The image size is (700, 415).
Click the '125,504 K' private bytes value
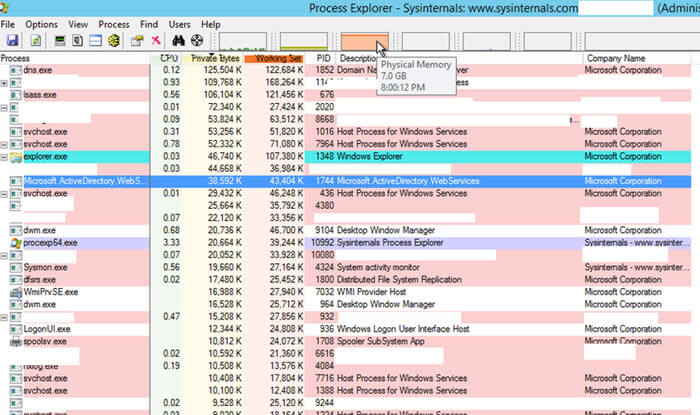[222, 70]
